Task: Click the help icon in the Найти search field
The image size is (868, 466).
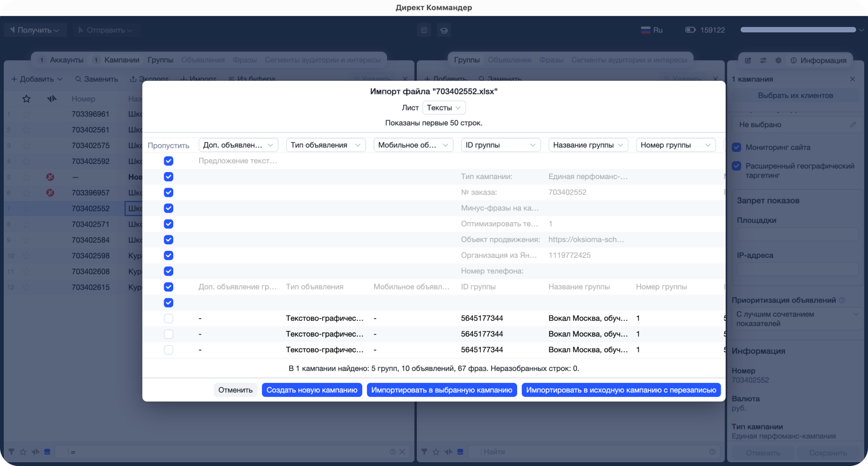Action: (x=713, y=452)
